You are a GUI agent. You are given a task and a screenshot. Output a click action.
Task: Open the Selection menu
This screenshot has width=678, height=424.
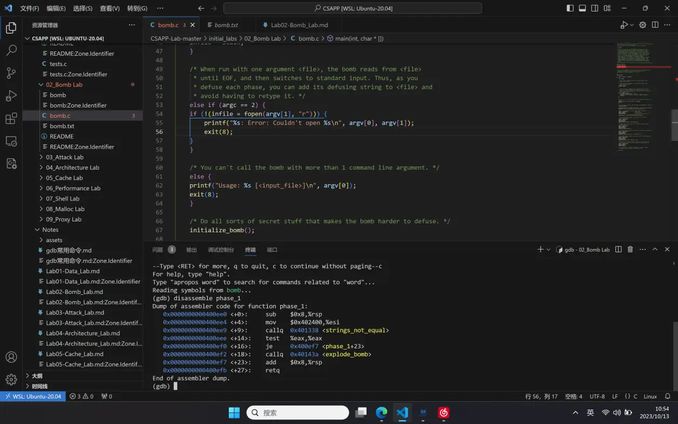click(x=82, y=8)
